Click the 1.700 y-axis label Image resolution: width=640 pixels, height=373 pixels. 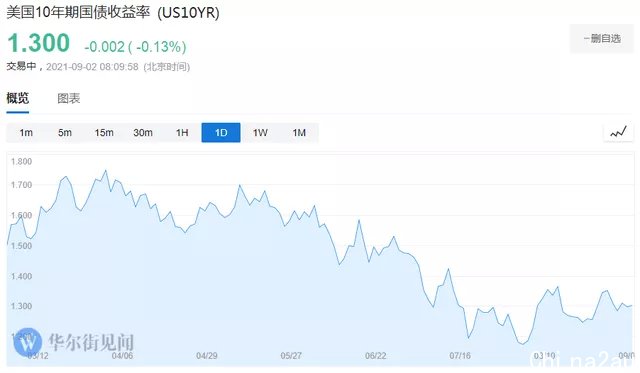[21, 185]
